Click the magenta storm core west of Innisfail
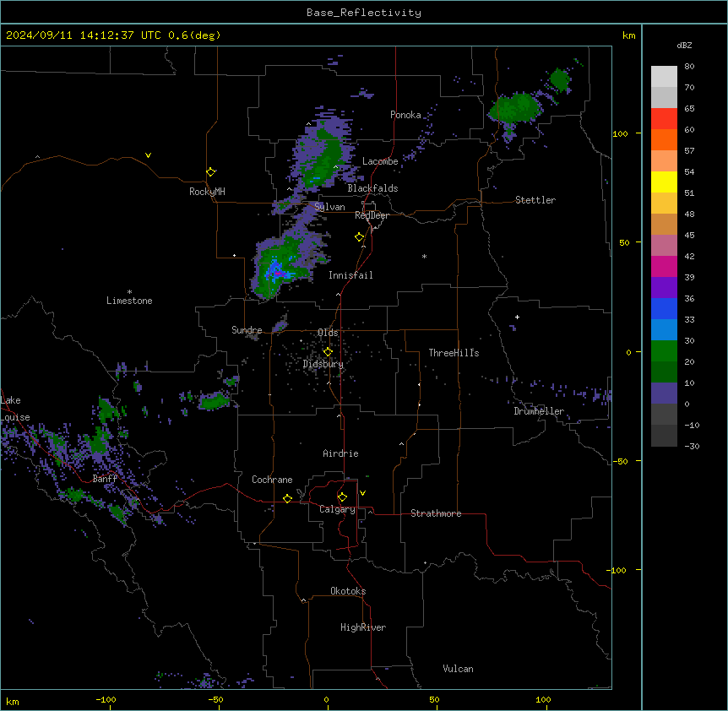728x711 pixels. [277, 274]
